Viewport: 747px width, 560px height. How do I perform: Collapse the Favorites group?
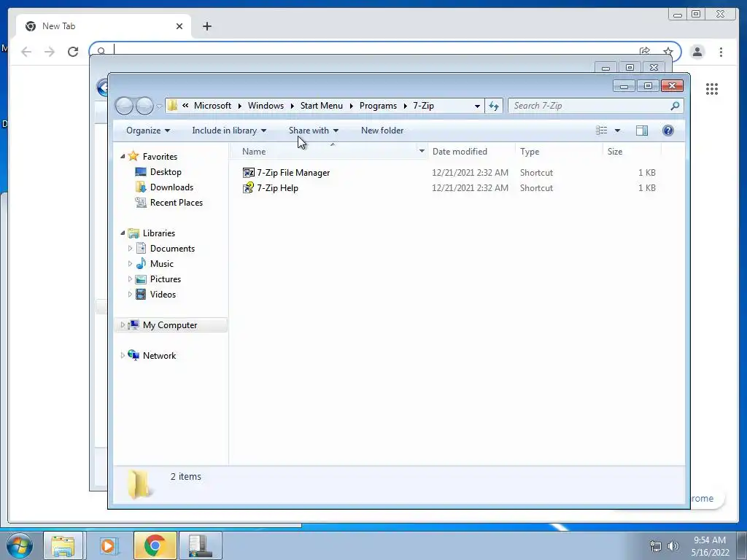(123, 156)
